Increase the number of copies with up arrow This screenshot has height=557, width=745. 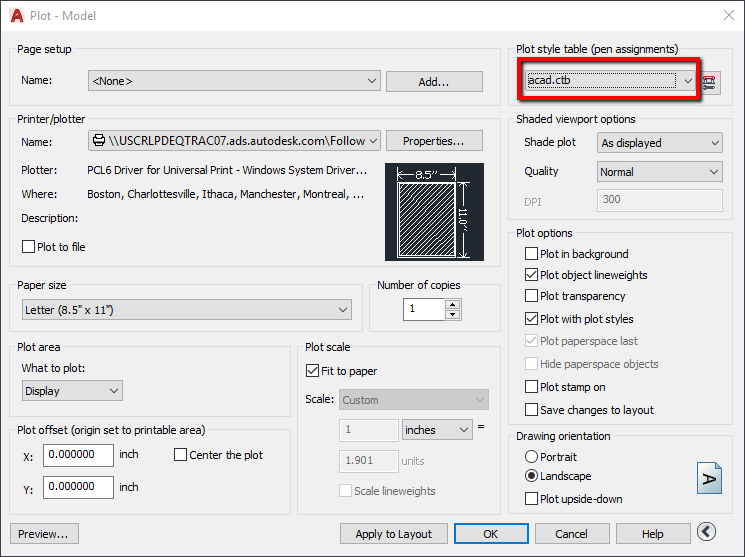tap(453, 305)
